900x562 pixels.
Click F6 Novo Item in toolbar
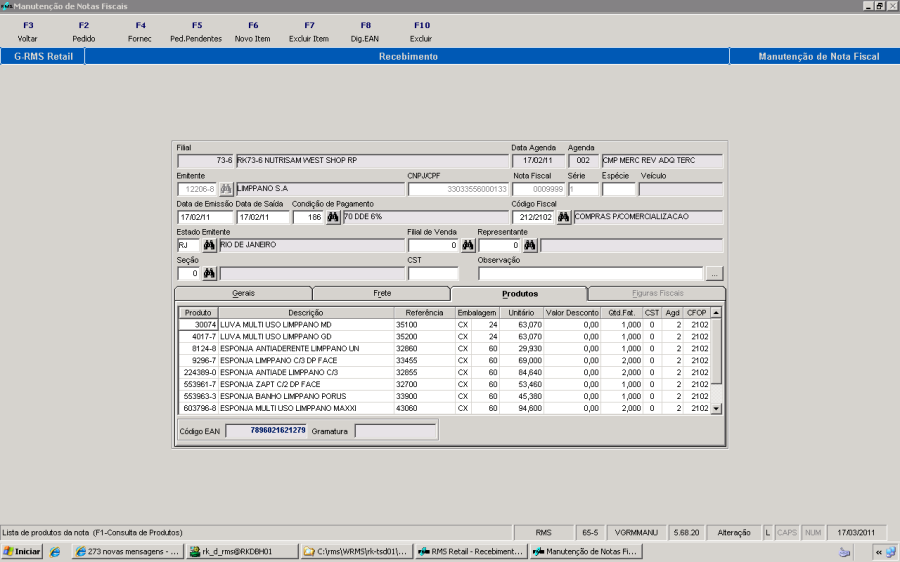(252, 31)
